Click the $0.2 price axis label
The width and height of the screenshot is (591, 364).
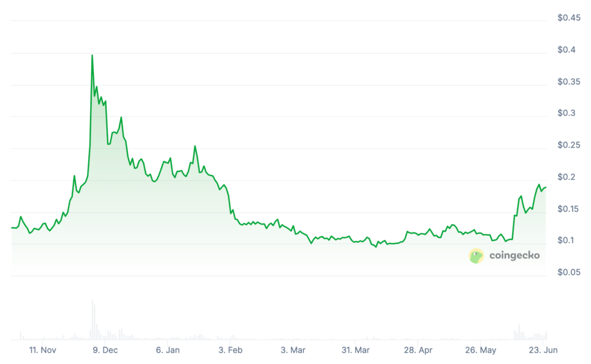pos(566,177)
